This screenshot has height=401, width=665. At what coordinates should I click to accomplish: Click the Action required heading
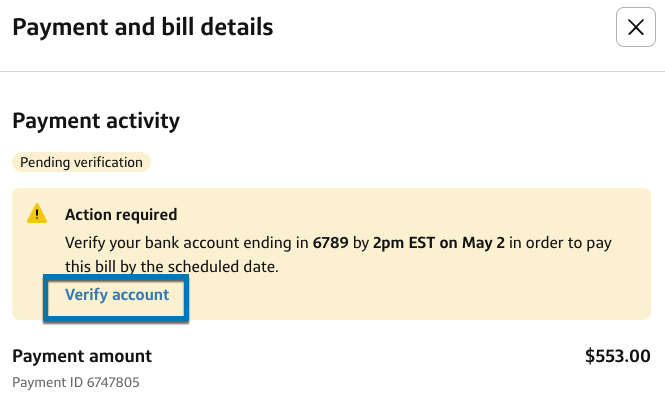point(121,214)
